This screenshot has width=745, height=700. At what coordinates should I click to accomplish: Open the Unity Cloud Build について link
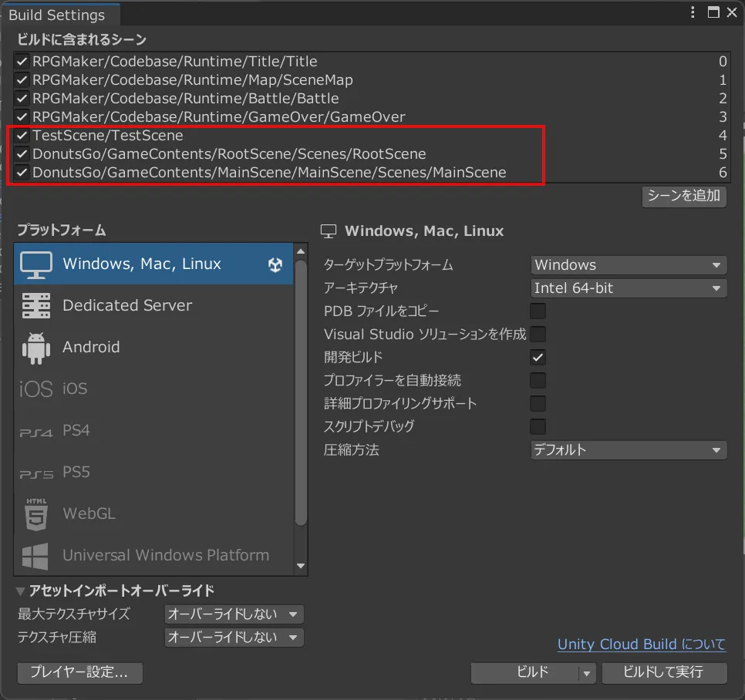coord(641,644)
